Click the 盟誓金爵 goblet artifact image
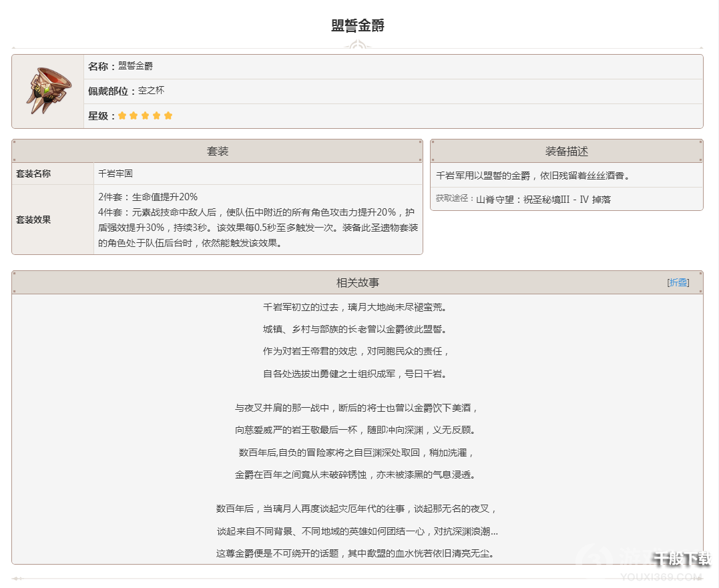 click(47, 91)
